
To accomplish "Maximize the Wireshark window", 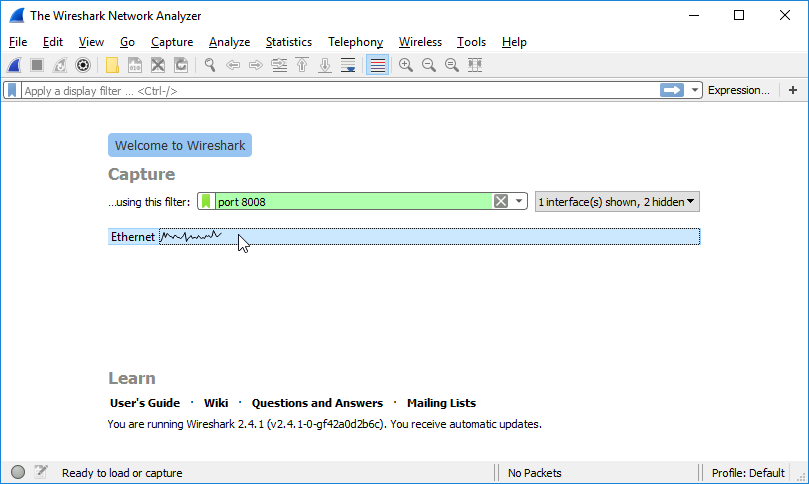I will 739,15.
